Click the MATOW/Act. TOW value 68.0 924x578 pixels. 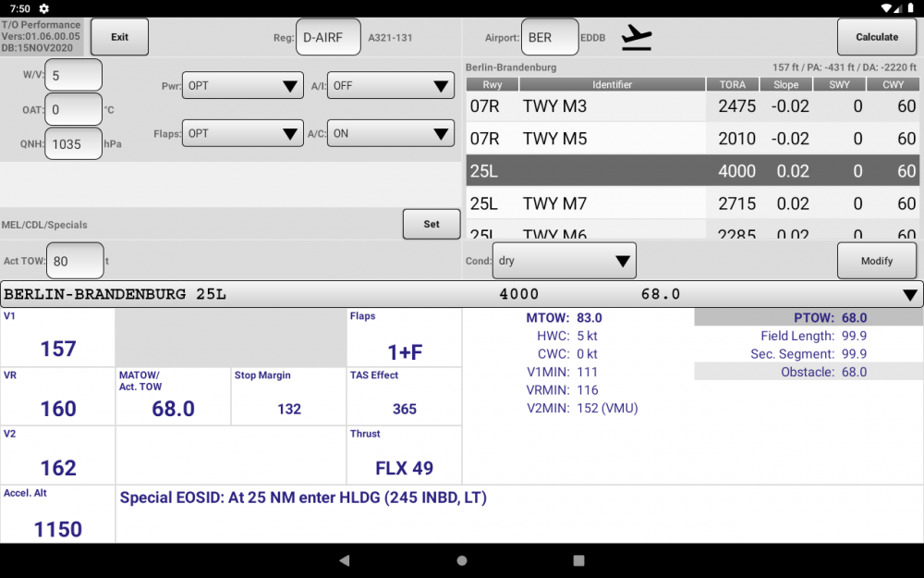[174, 409]
